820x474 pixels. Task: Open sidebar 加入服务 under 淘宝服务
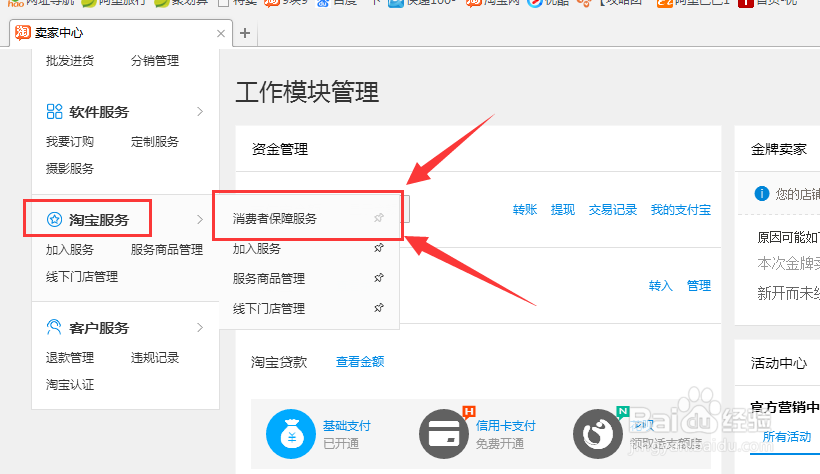pyautogui.click(x=70, y=250)
